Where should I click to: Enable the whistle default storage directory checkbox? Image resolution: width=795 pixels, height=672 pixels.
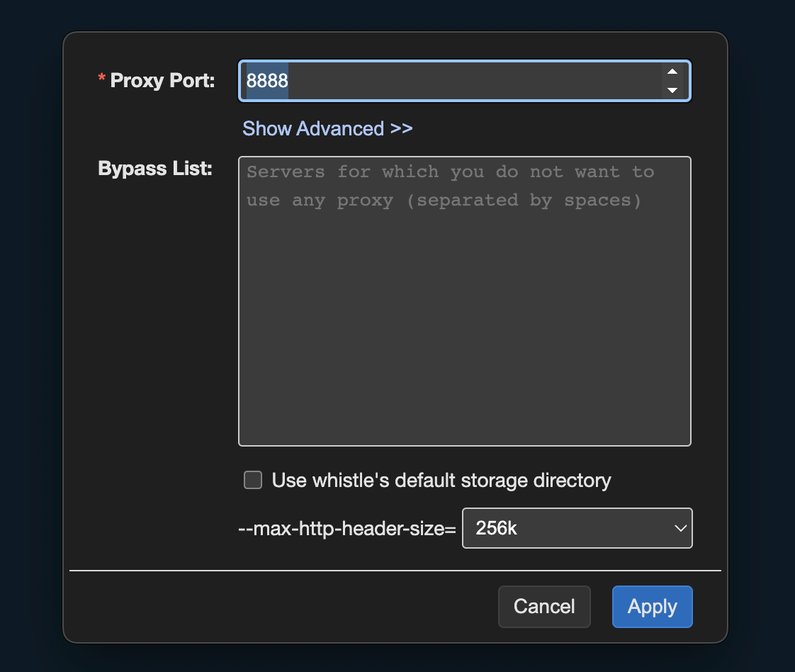[x=253, y=481]
